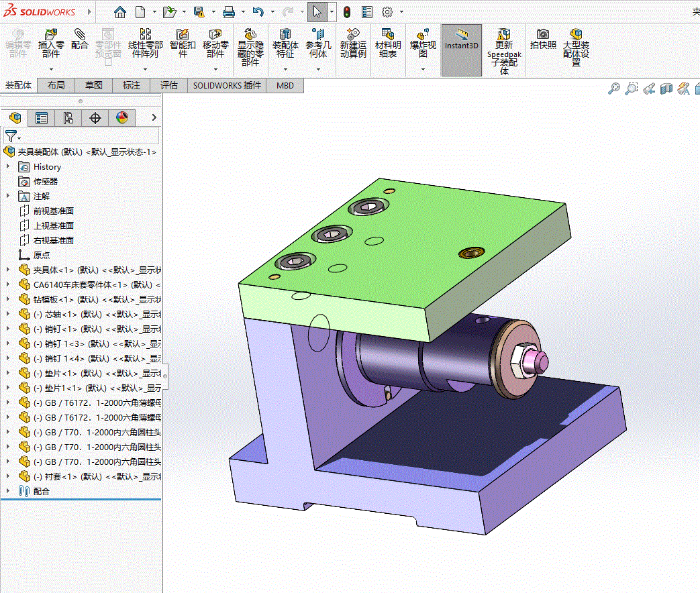Open the SOLIDWORKS 插件 tab

click(x=227, y=85)
